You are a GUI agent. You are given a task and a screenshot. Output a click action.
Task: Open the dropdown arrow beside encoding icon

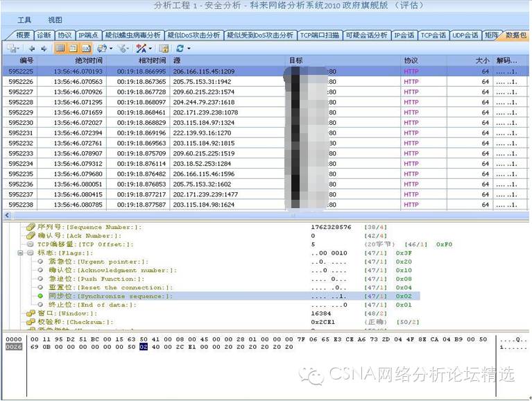(x=150, y=49)
